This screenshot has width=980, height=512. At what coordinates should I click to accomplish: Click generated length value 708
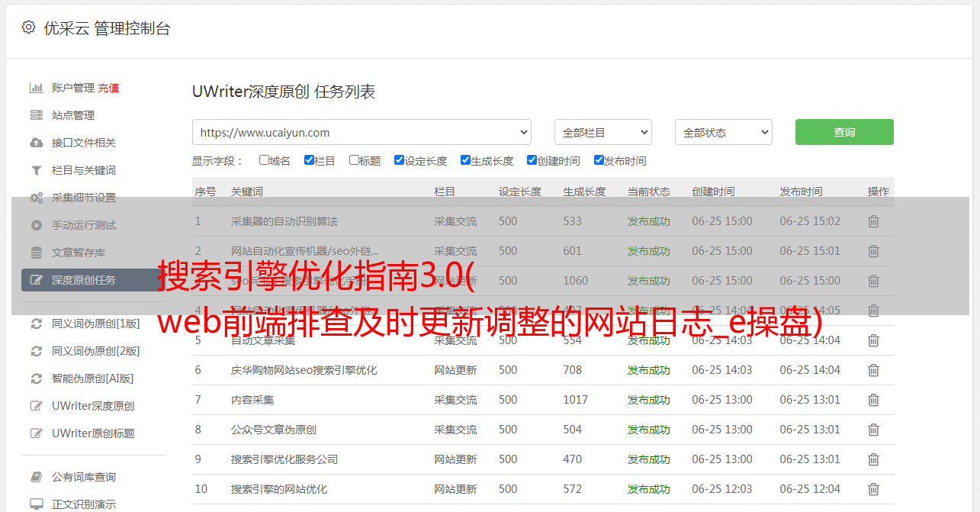(x=573, y=370)
